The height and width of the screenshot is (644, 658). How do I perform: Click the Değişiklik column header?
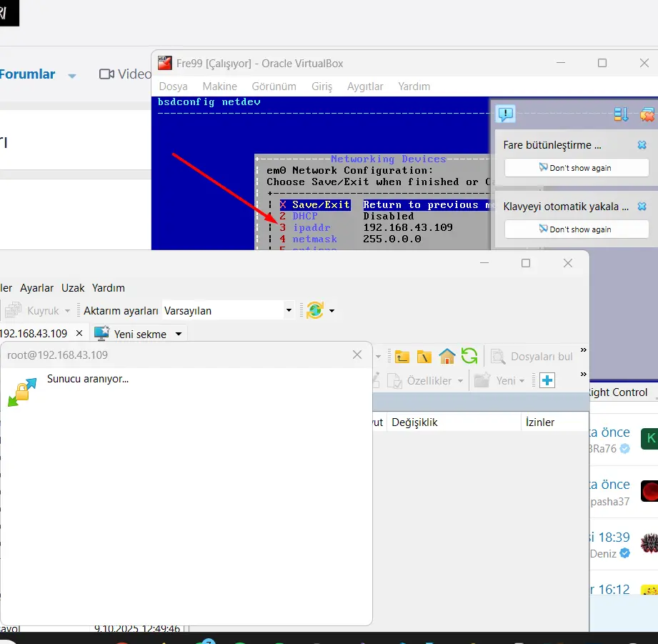(x=413, y=422)
